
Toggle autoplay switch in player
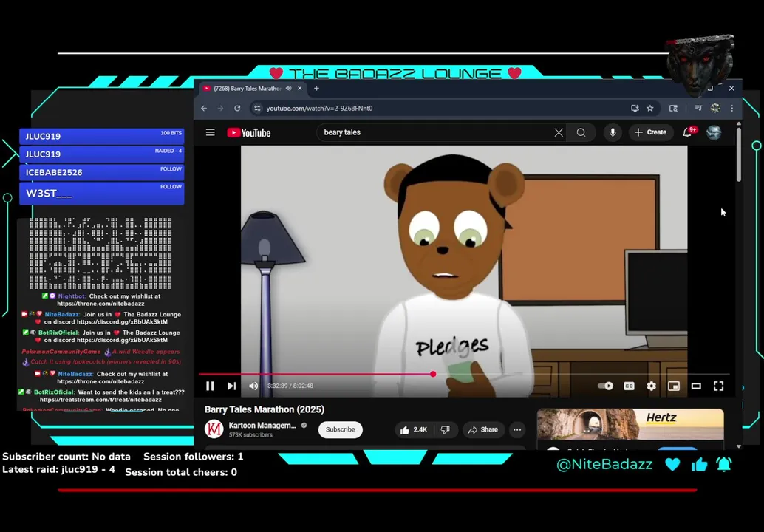click(605, 386)
